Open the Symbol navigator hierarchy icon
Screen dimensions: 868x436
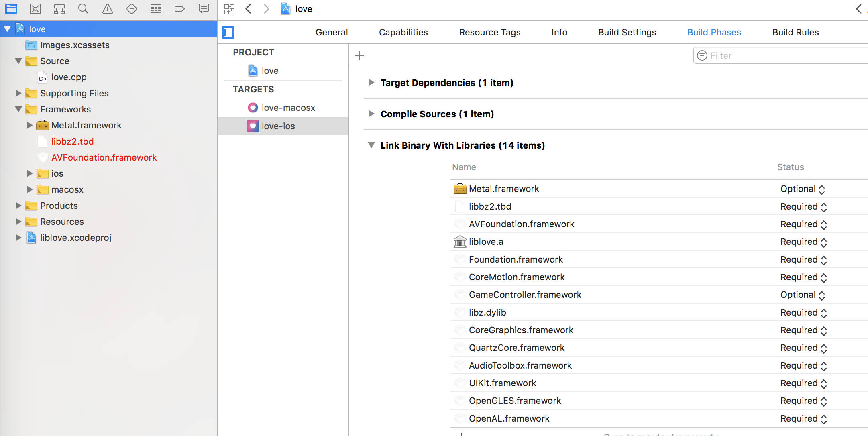pyautogui.click(x=59, y=8)
